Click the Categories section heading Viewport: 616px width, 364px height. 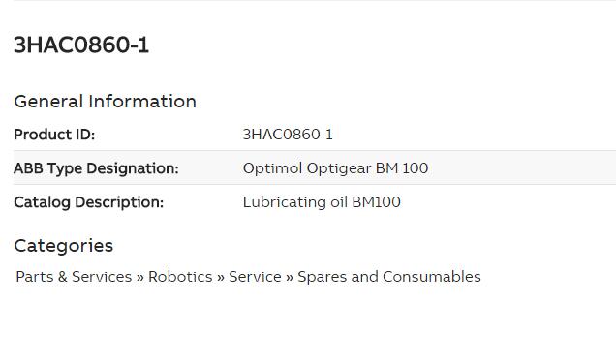click(x=64, y=246)
